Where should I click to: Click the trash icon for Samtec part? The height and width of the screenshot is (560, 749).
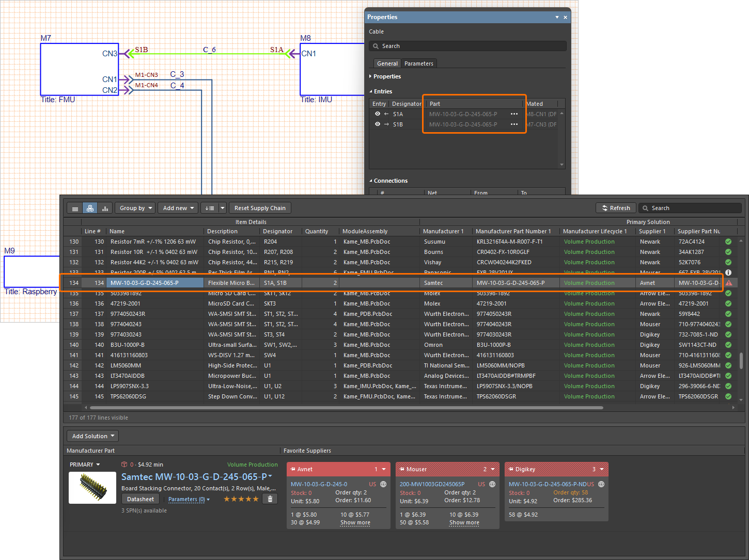point(270,499)
